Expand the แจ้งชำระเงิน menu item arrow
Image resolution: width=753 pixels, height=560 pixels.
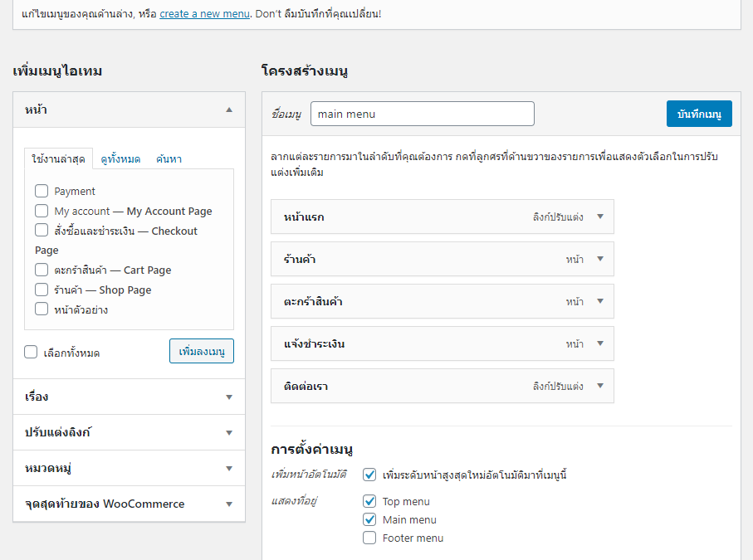(x=599, y=343)
